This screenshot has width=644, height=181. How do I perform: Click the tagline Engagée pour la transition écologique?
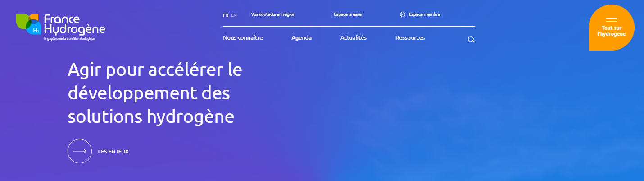click(x=69, y=39)
